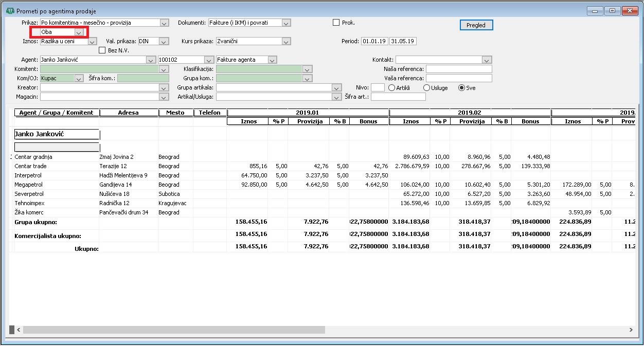Image resolution: width=644 pixels, height=346 pixels.
Task: Click the period start date field
Action: (x=374, y=41)
